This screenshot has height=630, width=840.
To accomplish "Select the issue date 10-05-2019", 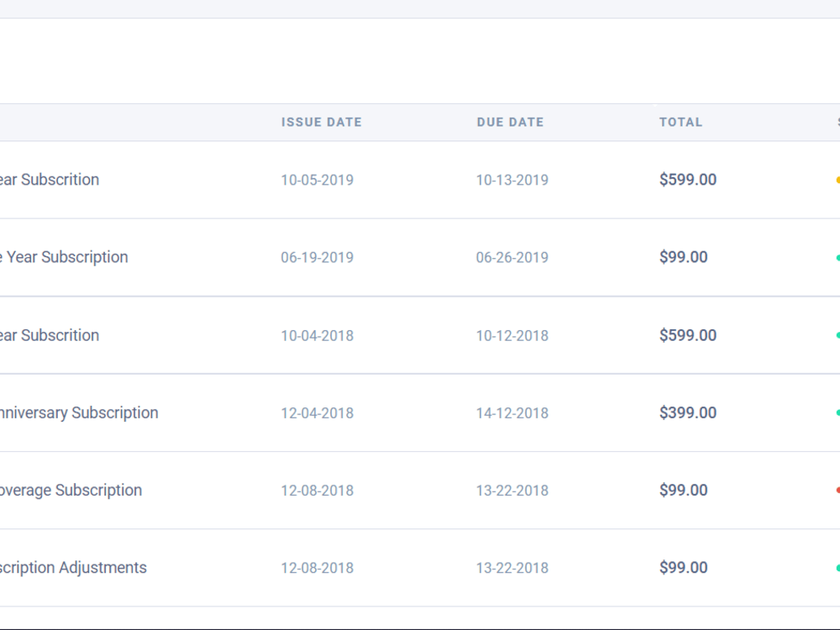I will 318,180.
